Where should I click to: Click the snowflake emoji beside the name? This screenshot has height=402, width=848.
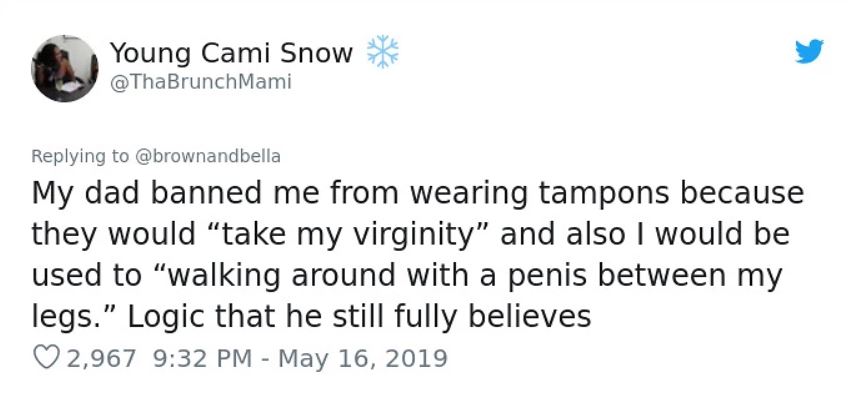[x=382, y=52]
